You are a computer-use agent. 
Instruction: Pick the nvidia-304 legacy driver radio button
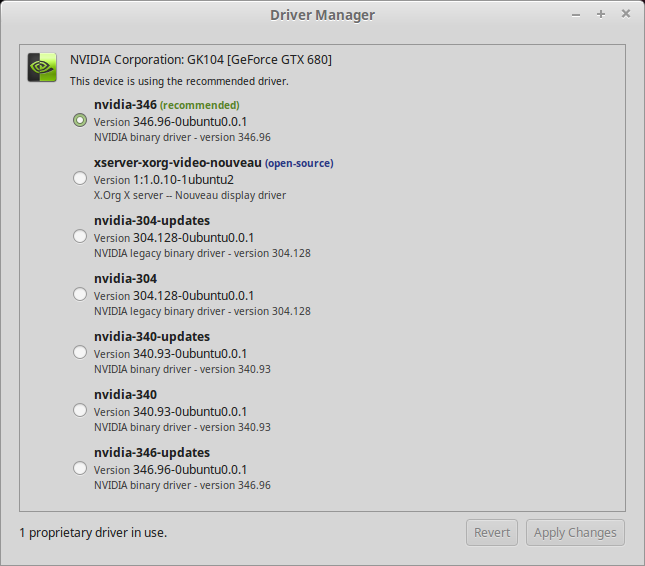click(80, 294)
